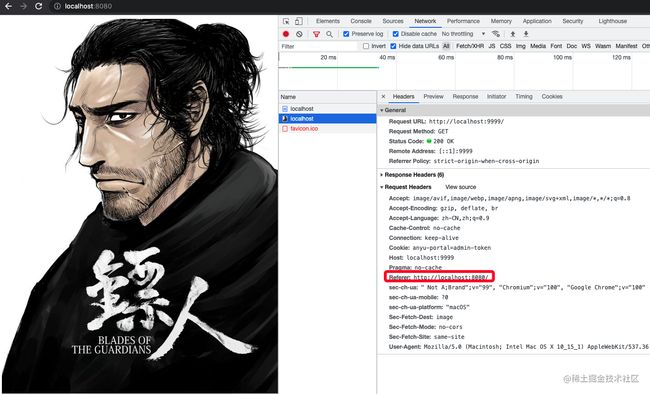Open the No throttling dropdown
650x394 pixels.
click(x=463, y=34)
